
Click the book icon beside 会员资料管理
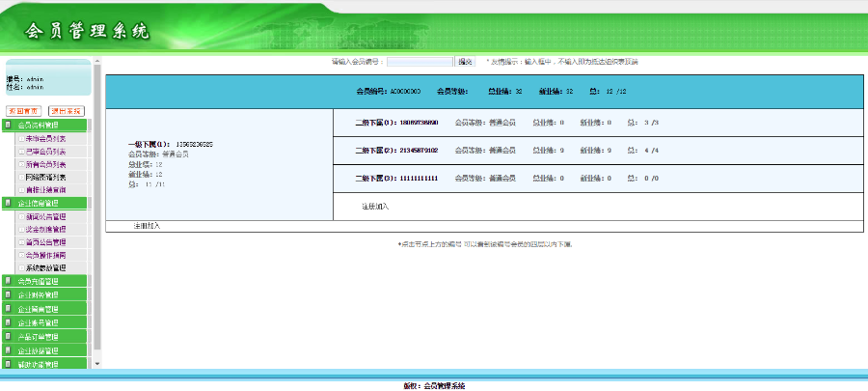click(x=9, y=126)
